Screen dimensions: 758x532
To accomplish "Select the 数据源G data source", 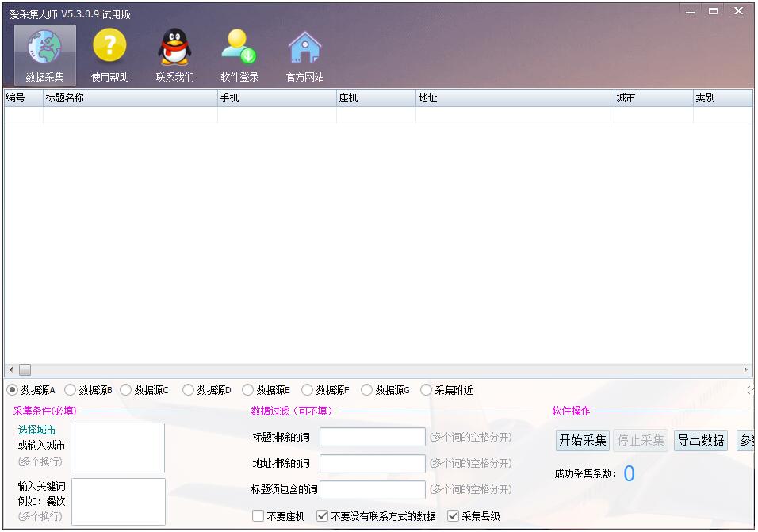I will tap(366, 389).
